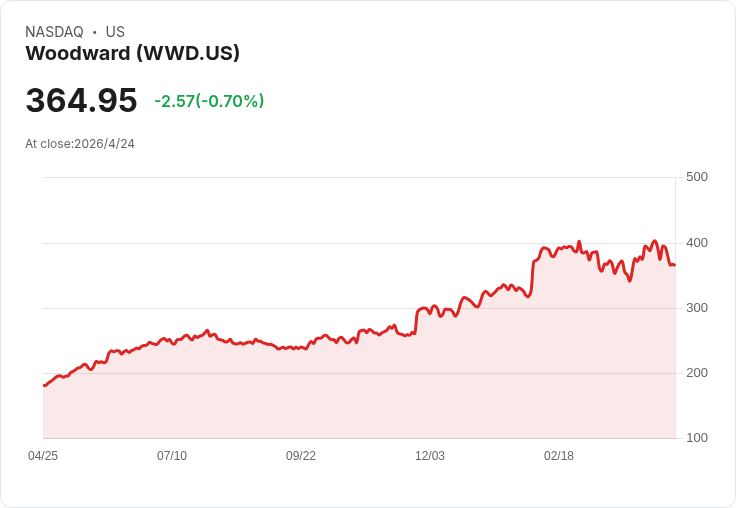Select the 09/22 date on time axis

(x=301, y=456)
